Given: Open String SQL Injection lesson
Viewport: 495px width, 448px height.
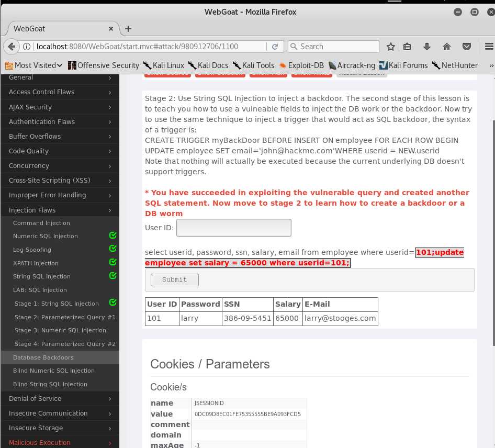Looking at the screenshot, I should coord(42,276).
